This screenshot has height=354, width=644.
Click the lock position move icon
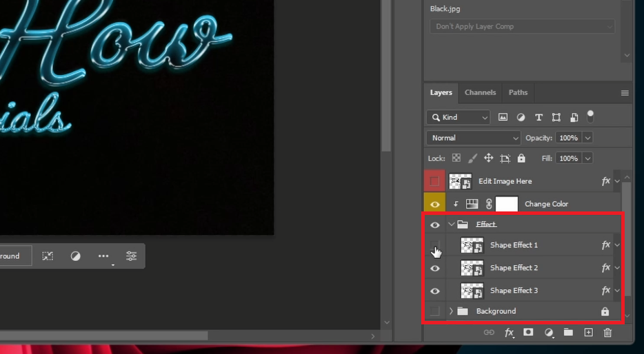(x=488, y=158)
